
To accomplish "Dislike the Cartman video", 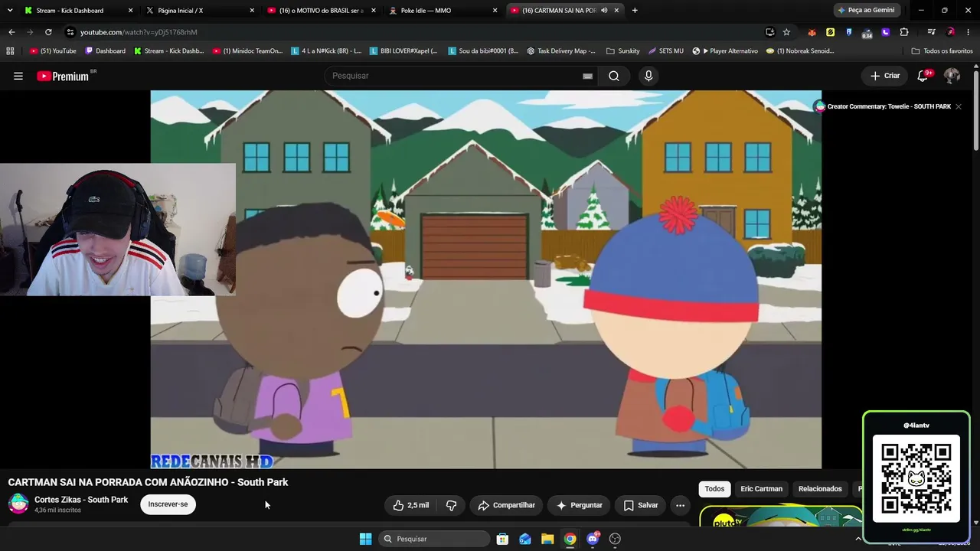I will pos(451,505).
